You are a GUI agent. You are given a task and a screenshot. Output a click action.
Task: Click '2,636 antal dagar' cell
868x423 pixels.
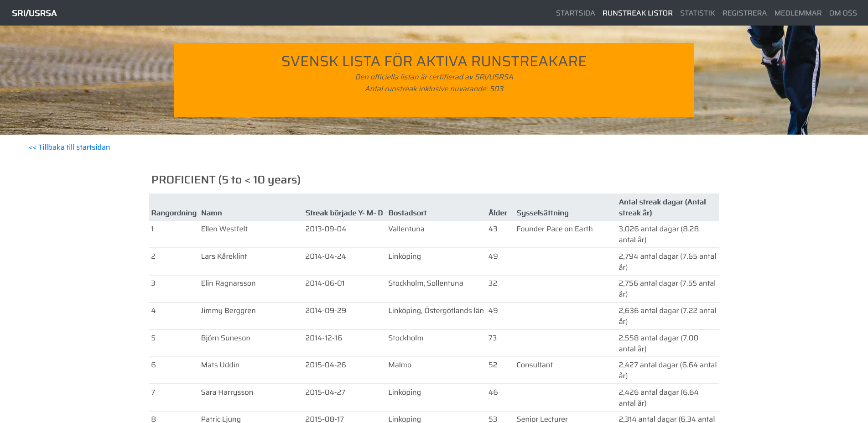click(x=667, y=316)
